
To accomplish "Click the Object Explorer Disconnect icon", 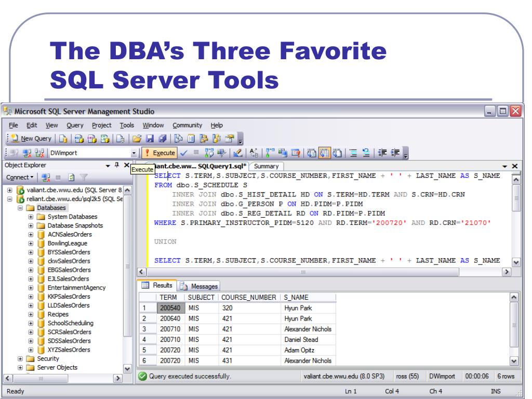I will 46,177.
